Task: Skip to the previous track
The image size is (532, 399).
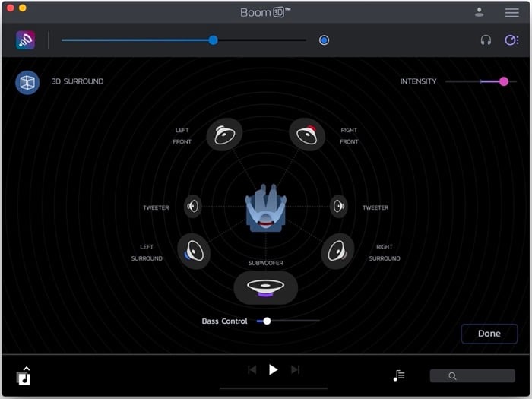Action: click(252, 369)
